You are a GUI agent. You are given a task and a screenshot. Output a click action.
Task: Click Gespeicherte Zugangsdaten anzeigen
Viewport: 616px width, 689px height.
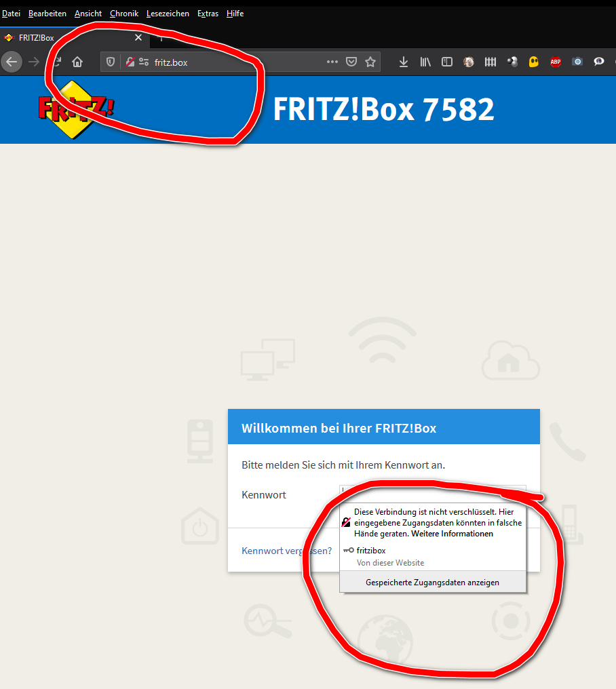coord(433,583)
